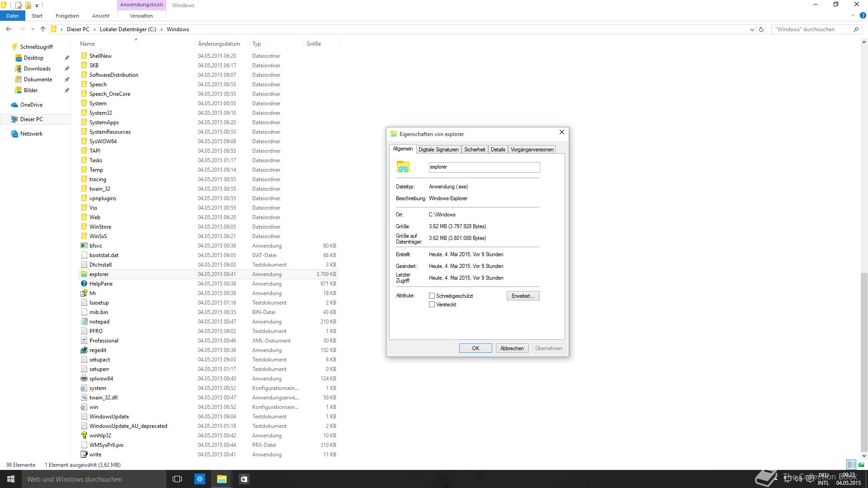The image size is (868, 488).
Task: Confirm the properties dialog with OK
Action: 476,348
